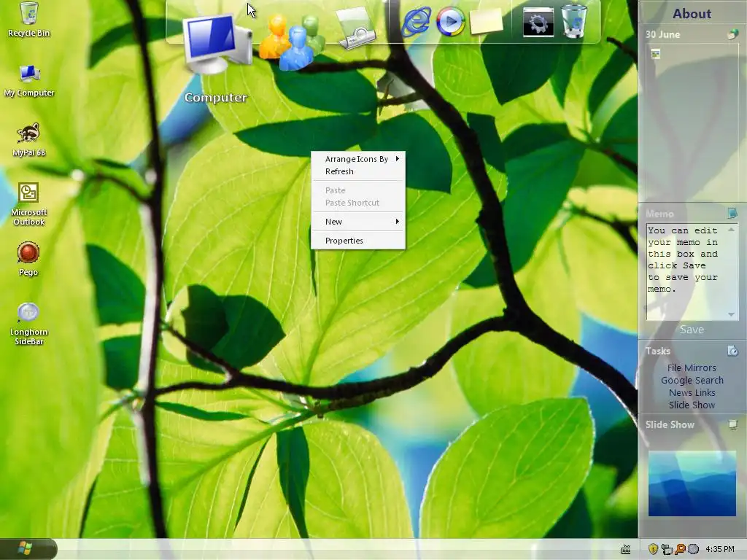This screenshot has width=747, height=560.
Task: Click the Memo panel title
Action: pos(659,214)
